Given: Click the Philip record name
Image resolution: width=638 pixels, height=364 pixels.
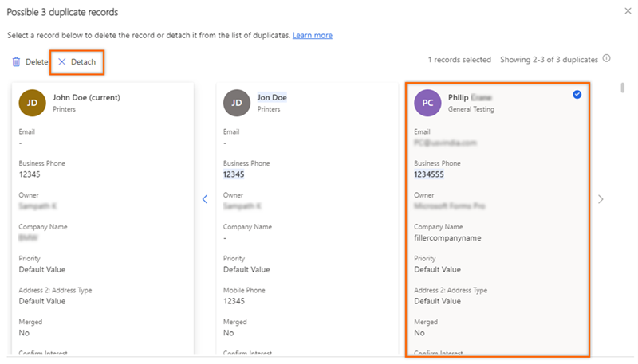Looking at the screenshot, I should click(470, 97).
